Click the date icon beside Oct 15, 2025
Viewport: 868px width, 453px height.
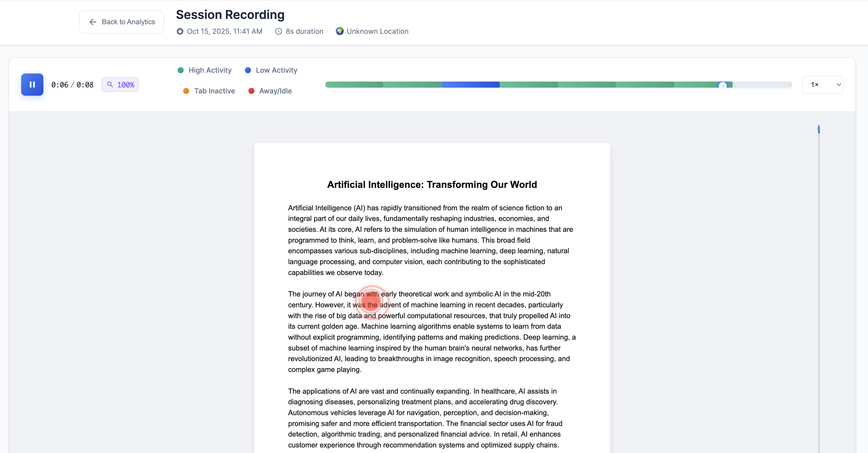tap(180, 31)
